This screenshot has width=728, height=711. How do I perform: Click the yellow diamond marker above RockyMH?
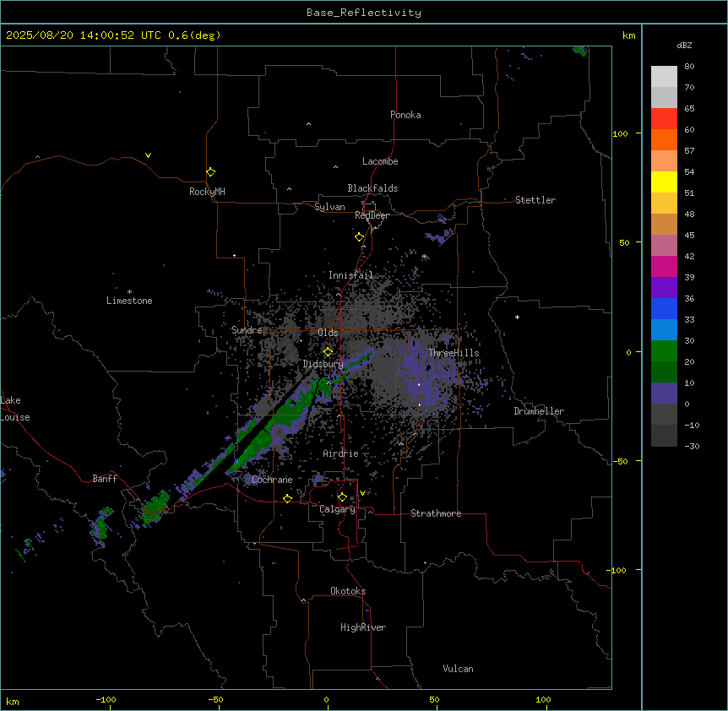click(211, 172)
